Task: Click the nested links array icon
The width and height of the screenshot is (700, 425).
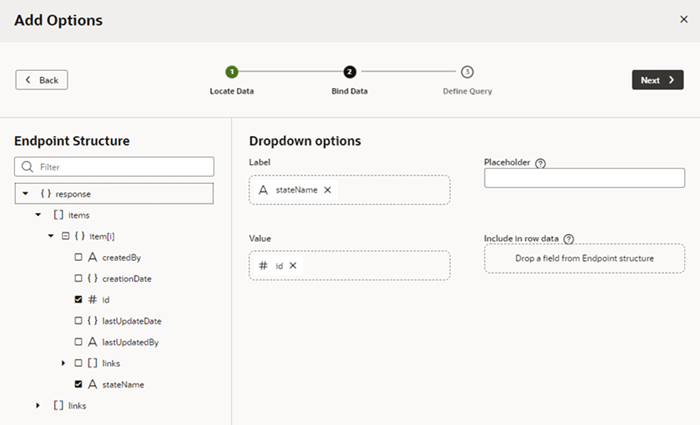Action: pyautogui.click(x=92, y=363)
